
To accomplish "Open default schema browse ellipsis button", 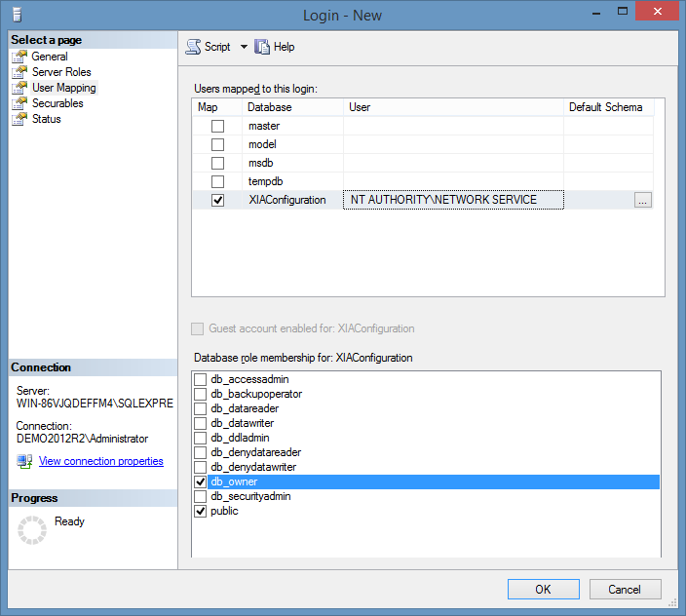I will click(x=642, y=200).
